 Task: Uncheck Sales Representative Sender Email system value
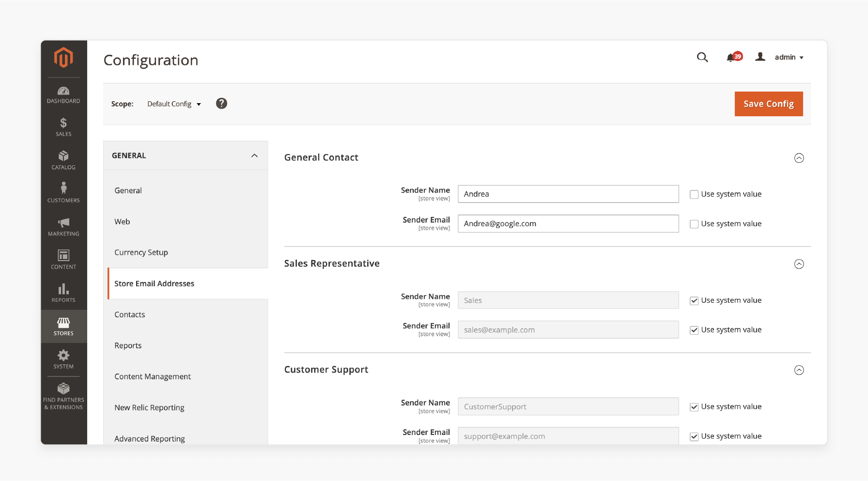(x=694, y=330)
